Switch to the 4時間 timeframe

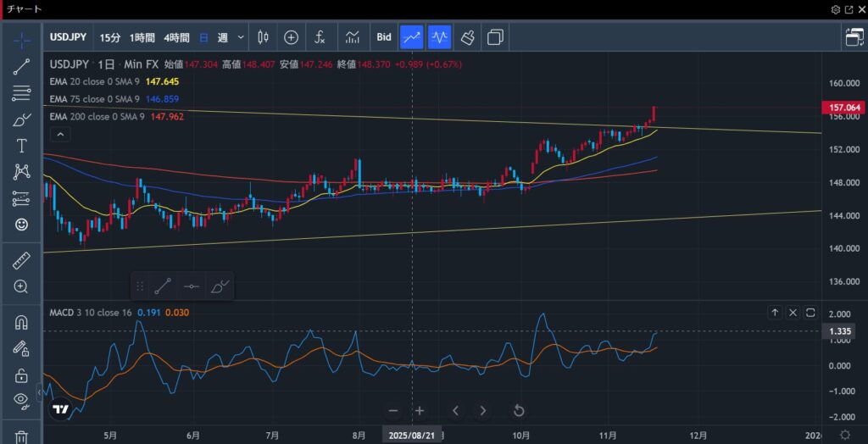(x=176, y=37)
